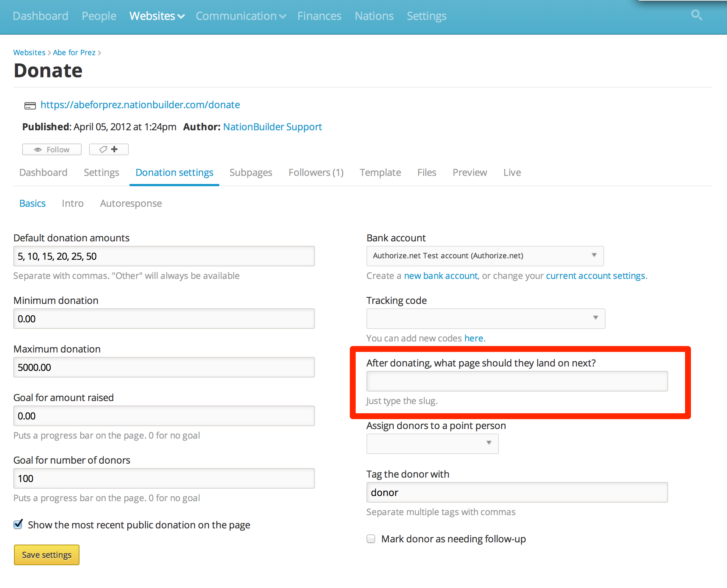Click the 'here' link for tracking codes
Viewport: 727px width, 588px height.
tap(474, 338)
